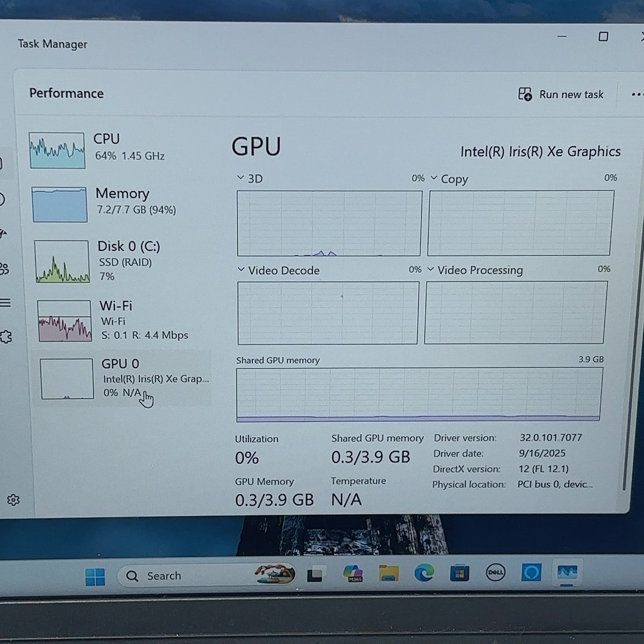
Task: Click the Shared GPU memory graph
Action: coord(419,394)
